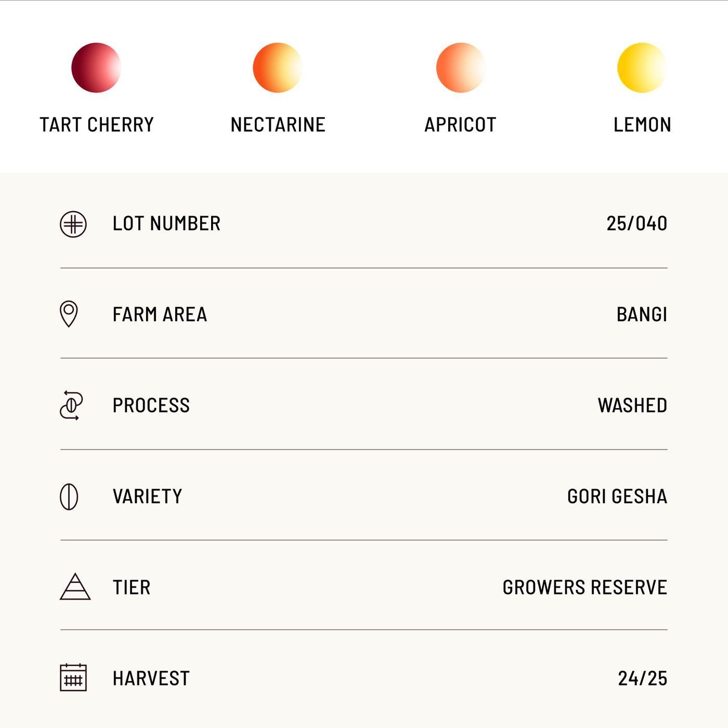Select the tart cherry red color swatch
The width and height of the screenshot is (728, 728).
coord(96,68)
